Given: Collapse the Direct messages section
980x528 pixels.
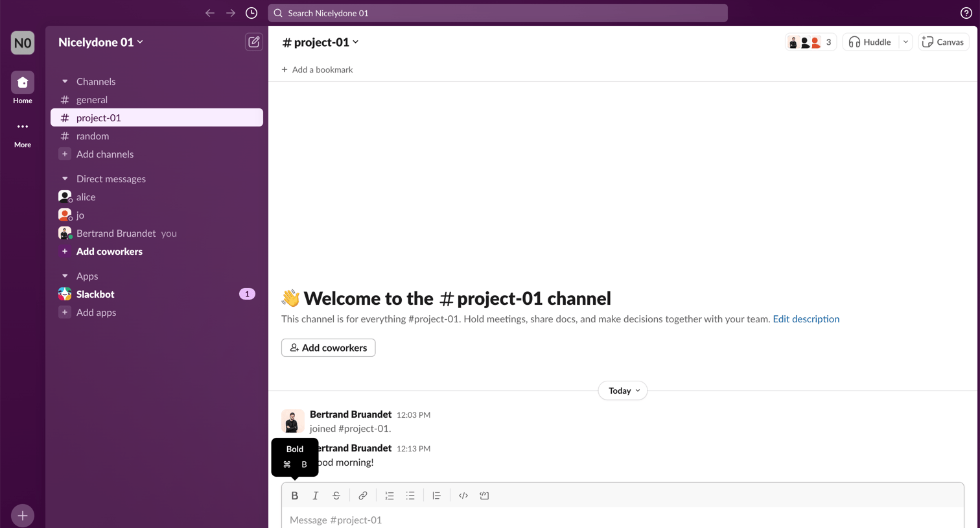Looking at the screenshot, I should click(x=65, y=179).
